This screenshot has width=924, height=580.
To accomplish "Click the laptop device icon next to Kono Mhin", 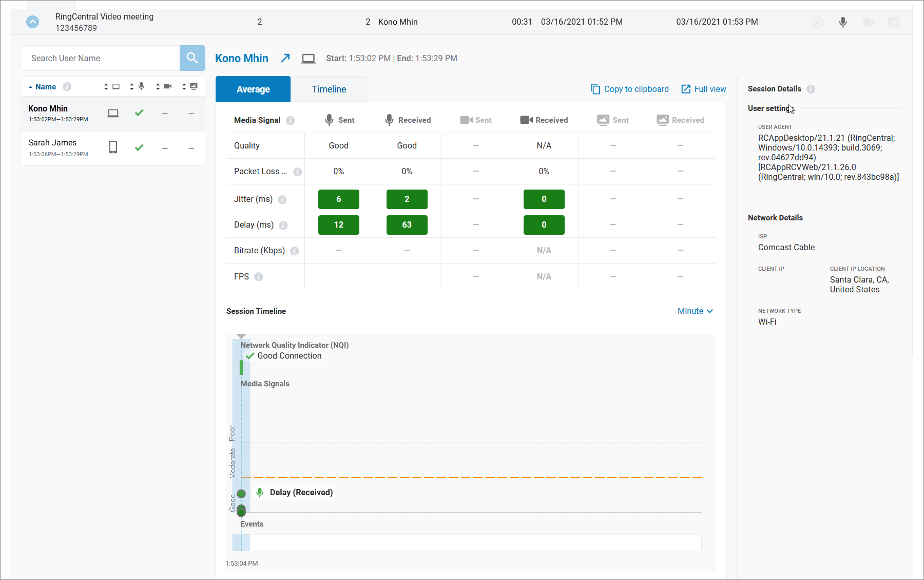I will coord(113,113).
